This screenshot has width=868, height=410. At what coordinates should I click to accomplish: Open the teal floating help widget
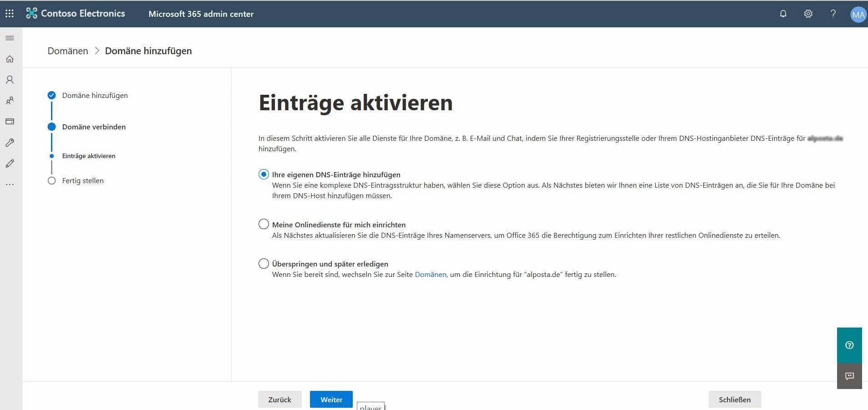click(x=849, y=345)
